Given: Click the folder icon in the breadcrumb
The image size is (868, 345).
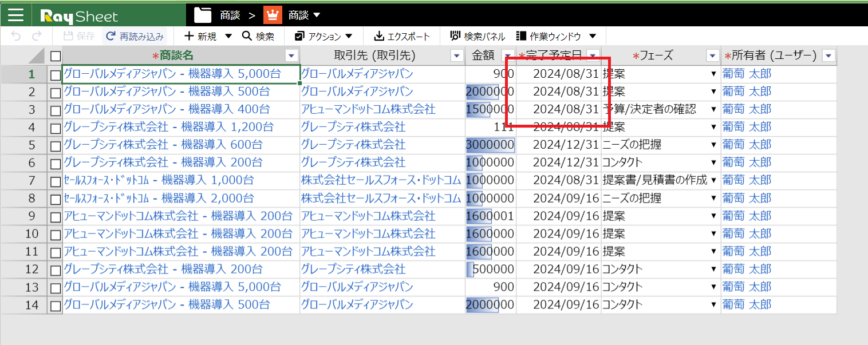Looking at the screenshot, I should [x=203, y=15].
